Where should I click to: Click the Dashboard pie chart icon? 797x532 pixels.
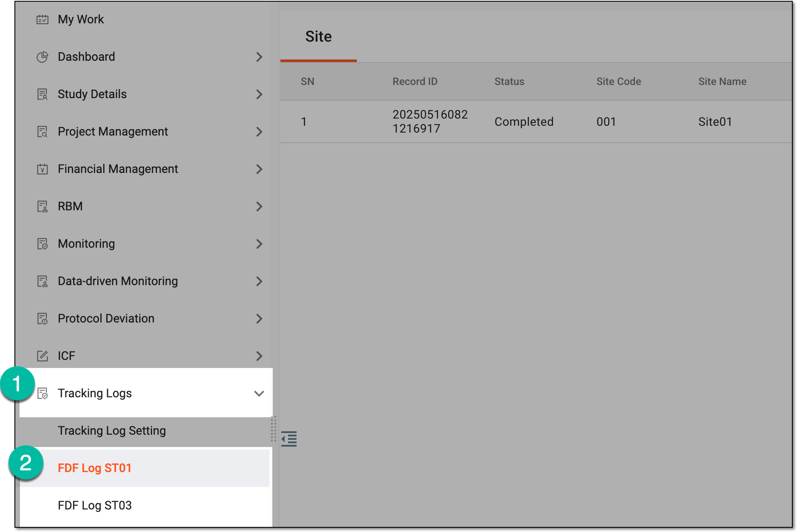tap(42, 57)
